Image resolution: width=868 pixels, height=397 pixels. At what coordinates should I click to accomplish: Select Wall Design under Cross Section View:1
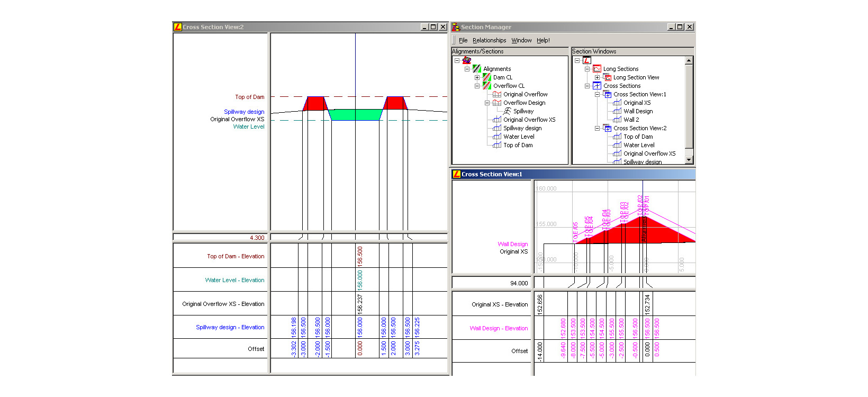(638, 111)
